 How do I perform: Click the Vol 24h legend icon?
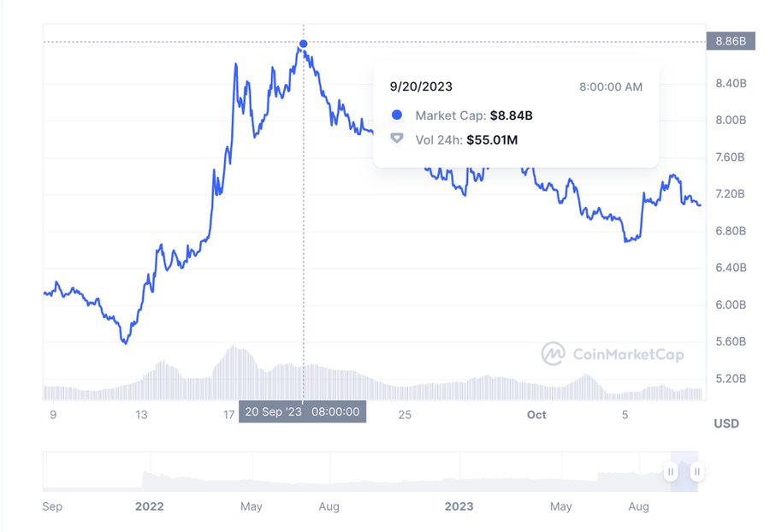click(397, 139)
